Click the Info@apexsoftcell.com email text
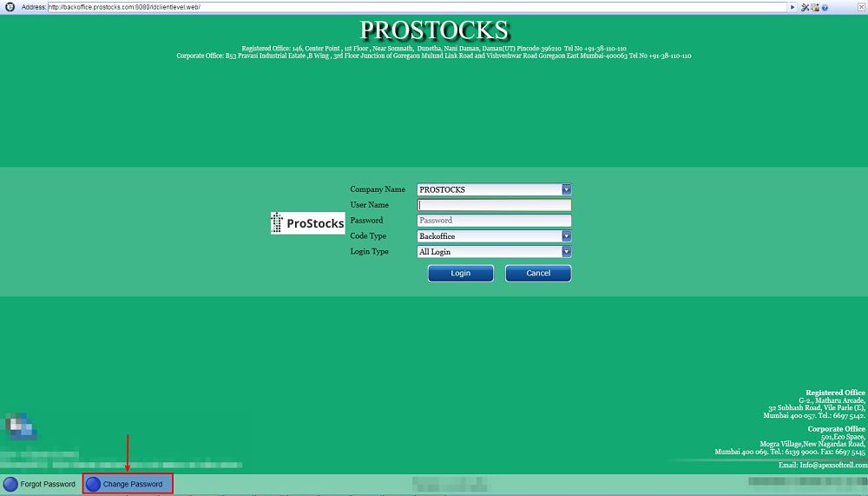The width and height of the screenshot is (868, 496). click(833, 465)
